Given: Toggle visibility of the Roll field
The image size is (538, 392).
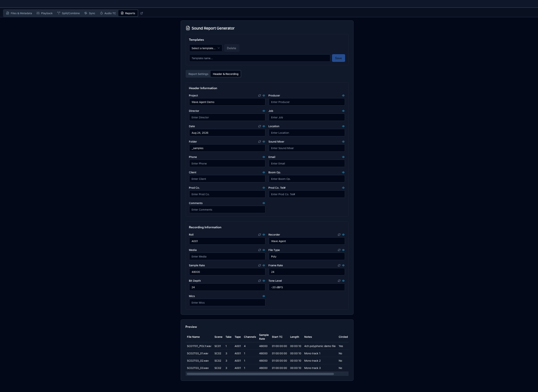Looking at the screenshot, I should click(264, 234).
